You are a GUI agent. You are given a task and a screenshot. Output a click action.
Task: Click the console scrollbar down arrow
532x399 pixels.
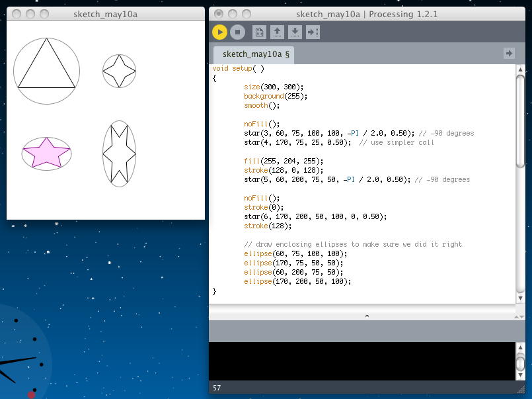pyautogui.click(x=521, y=375)
